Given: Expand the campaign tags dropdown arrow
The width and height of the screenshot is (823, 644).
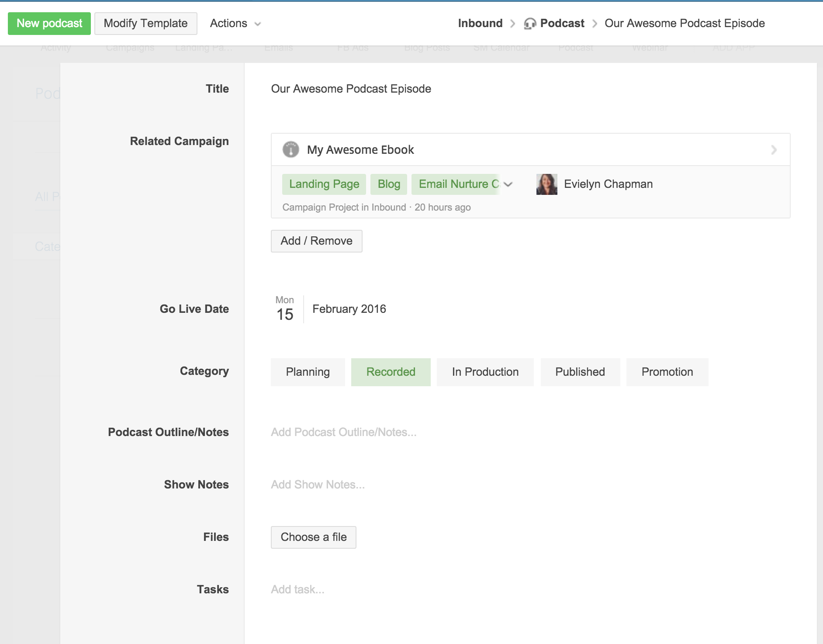Looking at the screenshot, I should point(508,184).
